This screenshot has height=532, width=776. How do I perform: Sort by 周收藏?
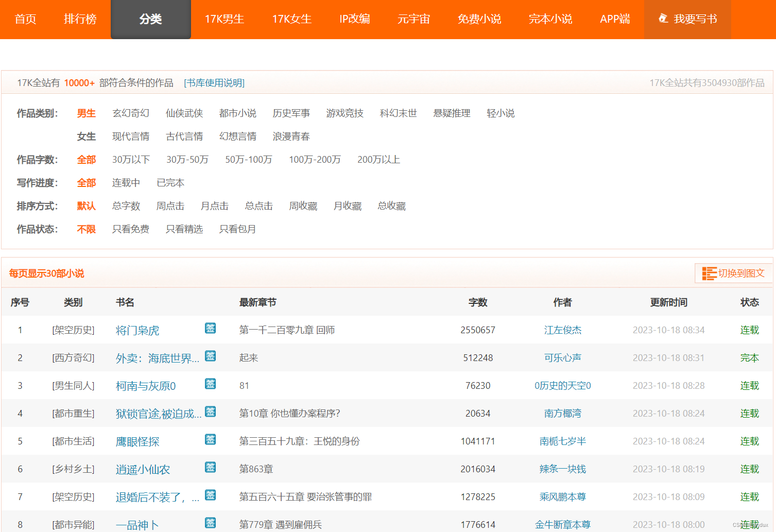pyautogui.click(x=303, y=206)
